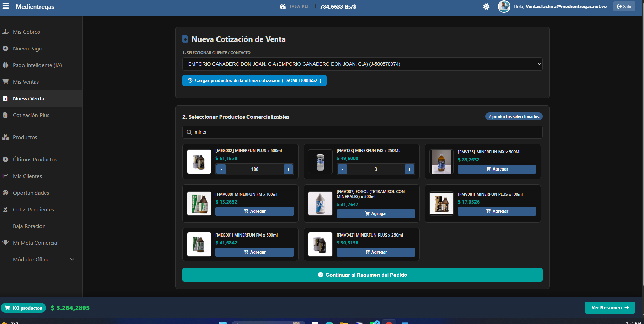Viewport: 644px width, 324px height.
Task: Click the user email VentasTachira@medientregas.net.ve
Action: click(566, 6)
